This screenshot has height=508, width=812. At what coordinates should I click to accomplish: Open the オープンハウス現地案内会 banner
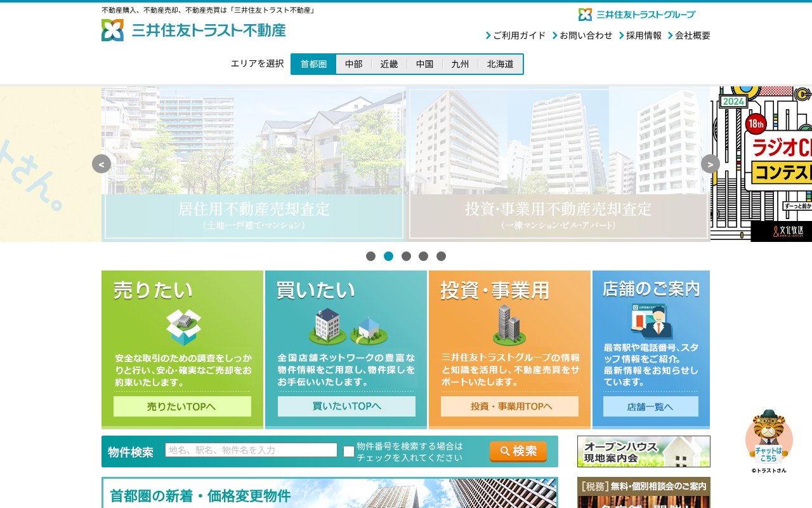(x=643, y=451)
